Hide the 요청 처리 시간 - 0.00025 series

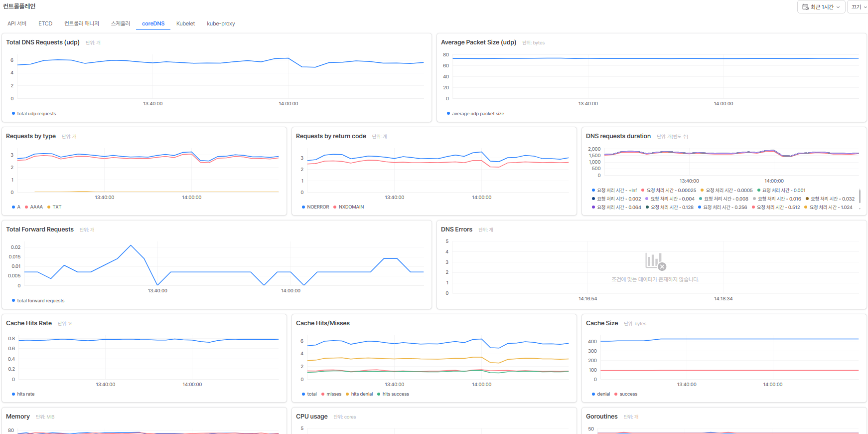(669, 191)
